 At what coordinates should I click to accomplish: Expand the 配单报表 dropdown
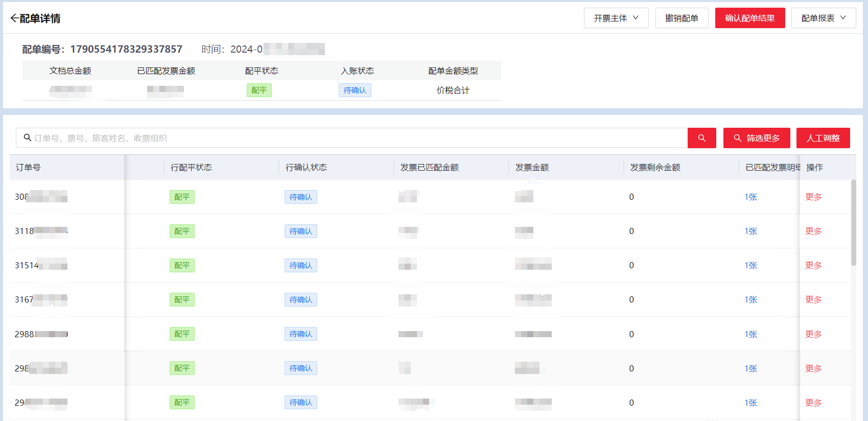pos(824,18)
